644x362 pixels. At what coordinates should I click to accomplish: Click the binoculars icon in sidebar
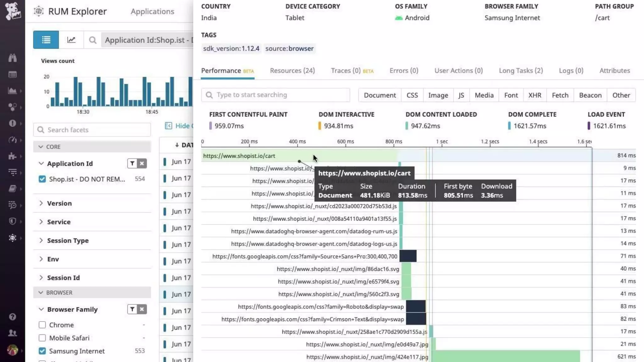coord(12,58)
